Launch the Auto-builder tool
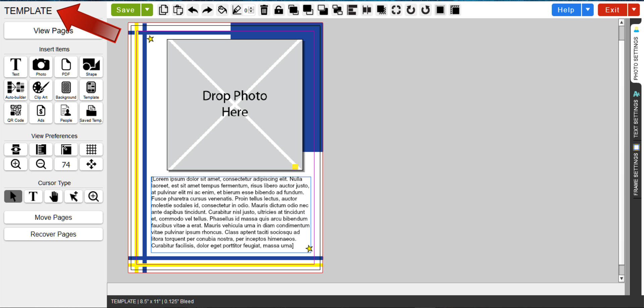Image resolution: width=644 pixels, height=308 pixels. (x=16, y=90)
